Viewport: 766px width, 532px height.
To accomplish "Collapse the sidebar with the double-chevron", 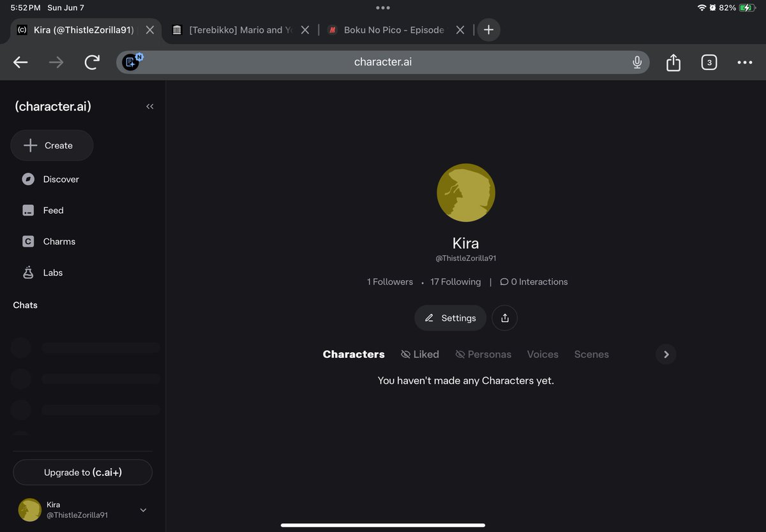I will click(x=150, y=107).
